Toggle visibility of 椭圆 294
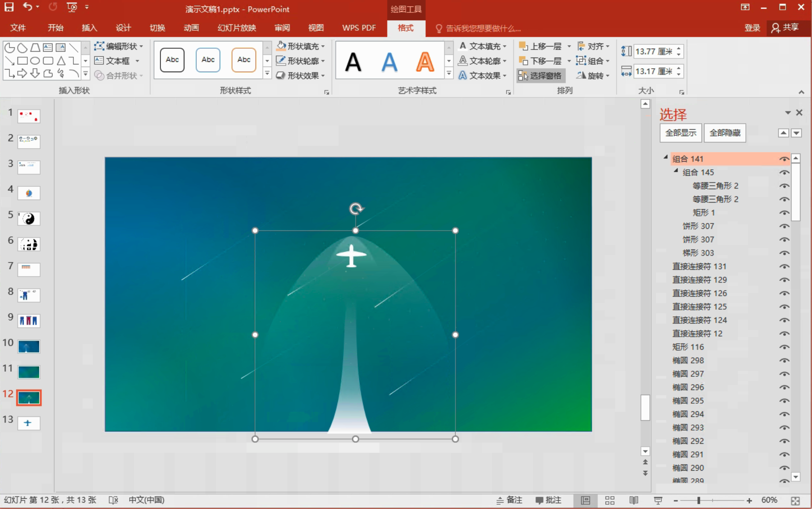The width and height of the screenshot is (812, 509). pos(784,414)
